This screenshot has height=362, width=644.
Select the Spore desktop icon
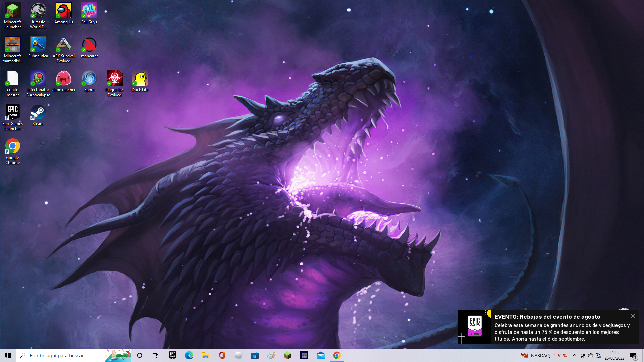point(89,81)
